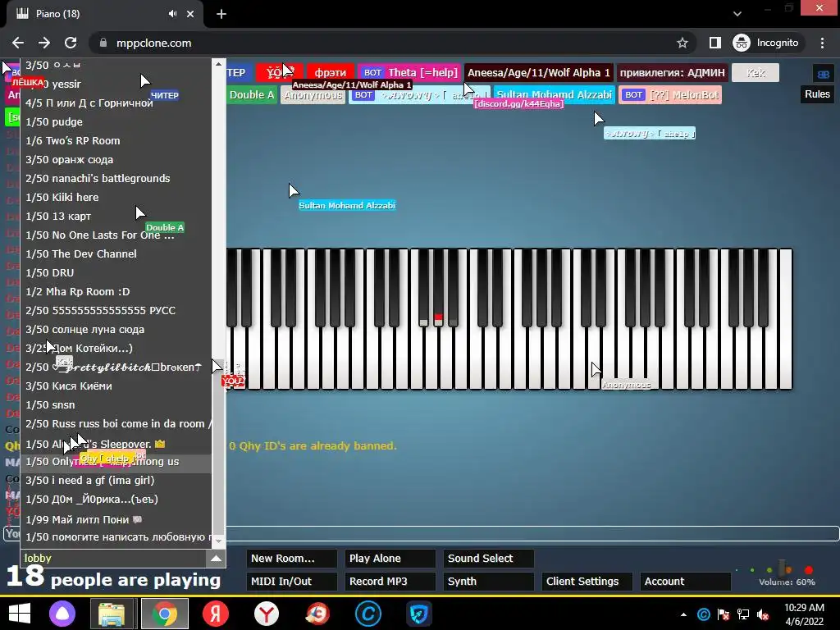Screen dimensions: 840x630
Task: Select the фрэти user tag
Action: [330, 73]
